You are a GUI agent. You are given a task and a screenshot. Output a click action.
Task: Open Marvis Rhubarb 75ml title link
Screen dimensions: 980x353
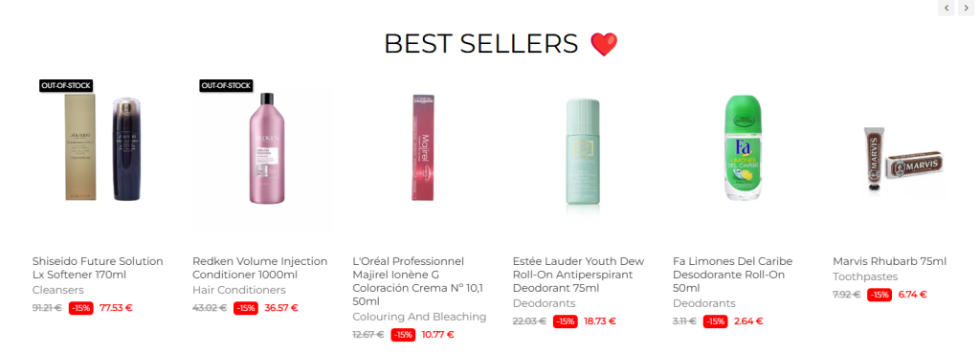889,261
